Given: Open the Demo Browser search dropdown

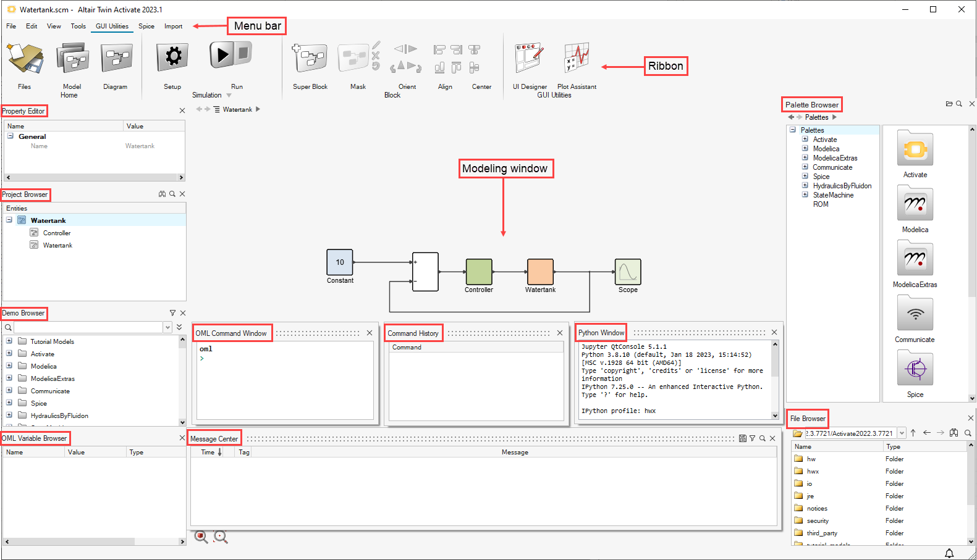Looking at the screenshot, I should click(167, 327).
